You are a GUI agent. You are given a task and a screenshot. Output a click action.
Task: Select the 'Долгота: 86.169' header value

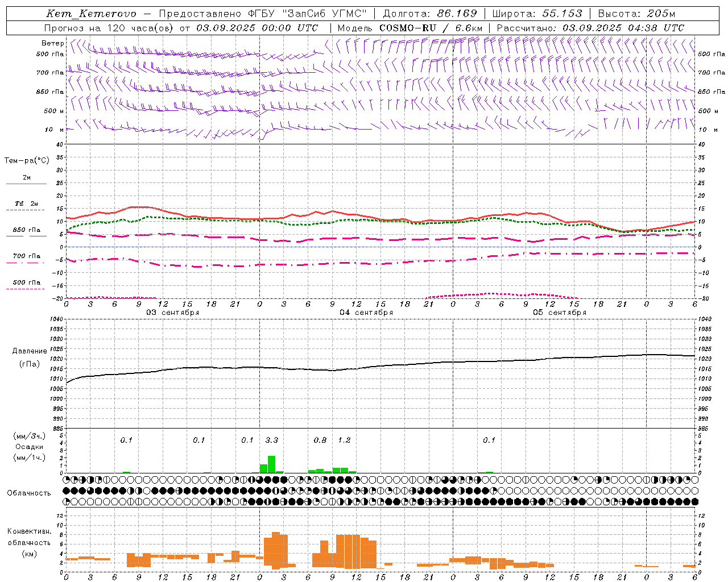(430, 14)
